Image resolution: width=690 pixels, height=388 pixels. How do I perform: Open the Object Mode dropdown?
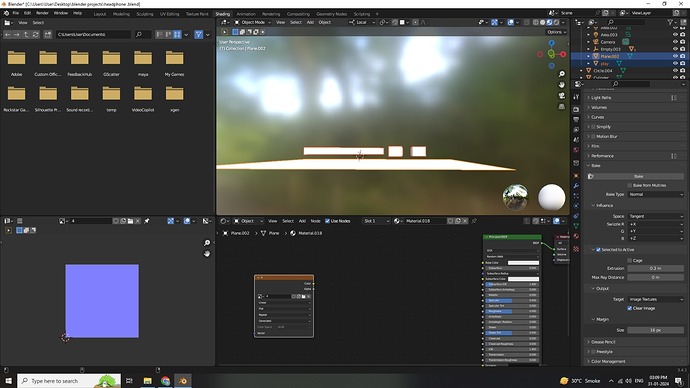[x=253, y=22]
